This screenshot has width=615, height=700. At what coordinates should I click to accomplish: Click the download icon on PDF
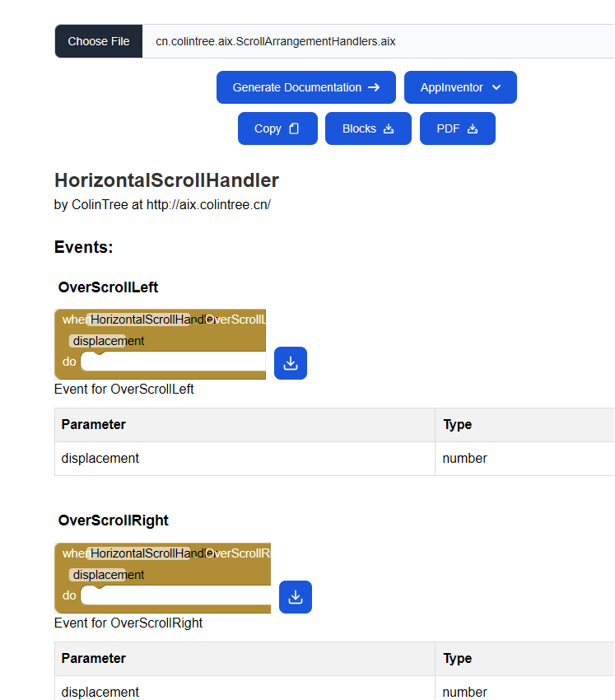[473, 128]
